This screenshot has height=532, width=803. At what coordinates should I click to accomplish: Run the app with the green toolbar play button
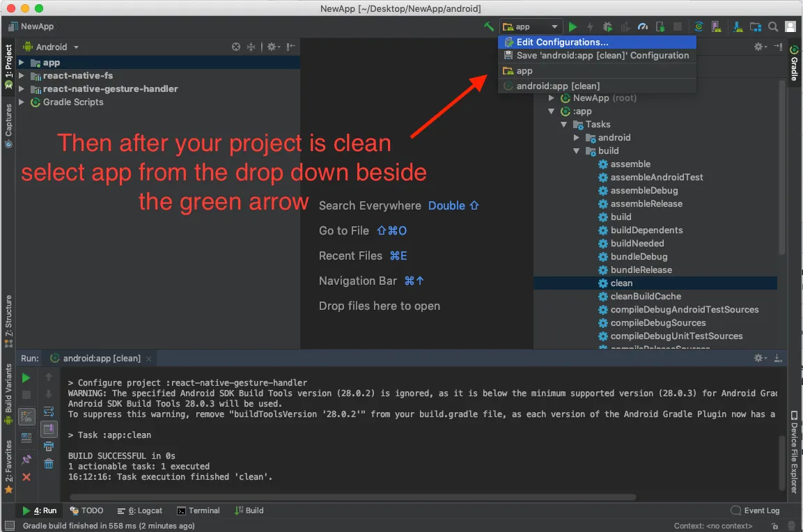tap(572, 26)
